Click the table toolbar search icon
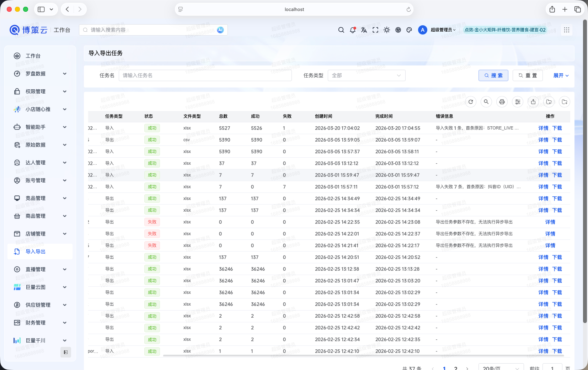 pos(486,102)
